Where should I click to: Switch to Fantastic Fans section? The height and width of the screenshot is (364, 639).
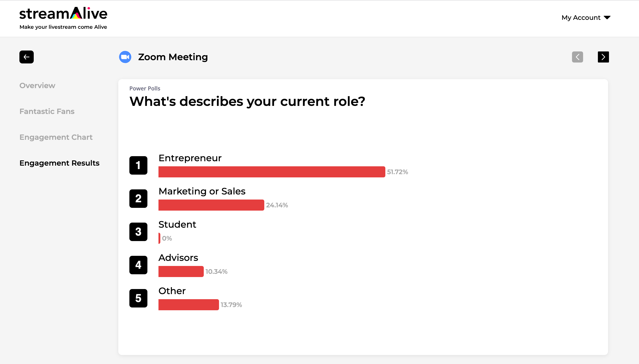(47, 111)
